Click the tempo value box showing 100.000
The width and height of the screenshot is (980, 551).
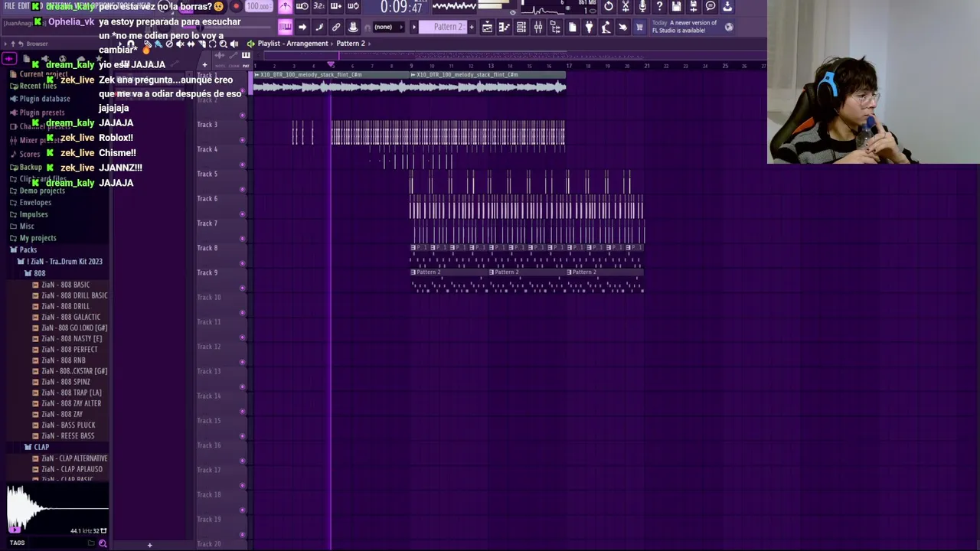coord(258,6)
